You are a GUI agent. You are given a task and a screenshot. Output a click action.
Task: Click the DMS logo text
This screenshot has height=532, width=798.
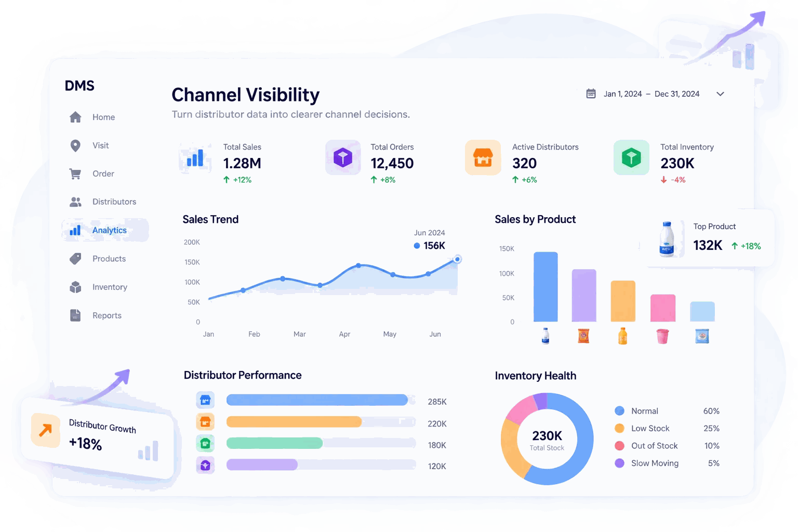point(79,86)
